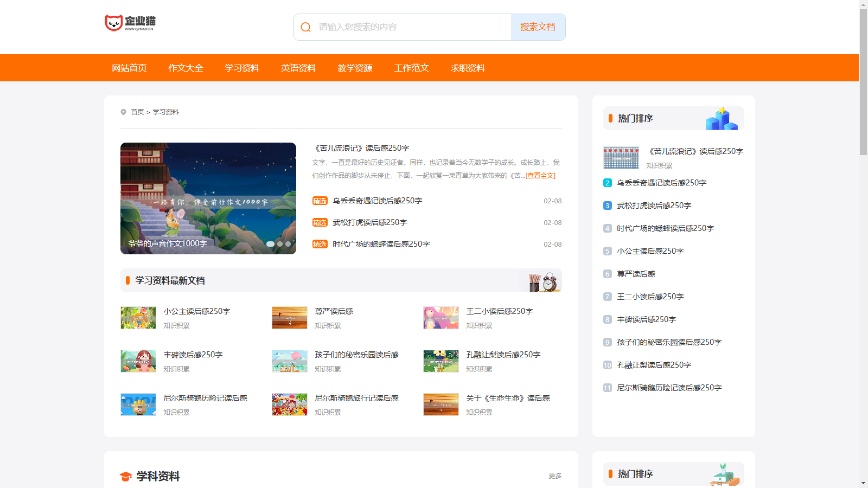
Task: Select the first carousel indicator dot
Action: click(270, 244)
